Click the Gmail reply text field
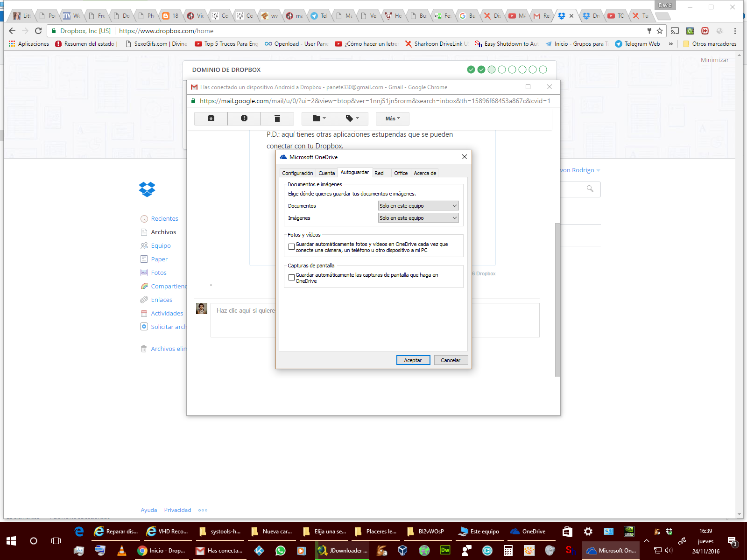 (243, 320)
